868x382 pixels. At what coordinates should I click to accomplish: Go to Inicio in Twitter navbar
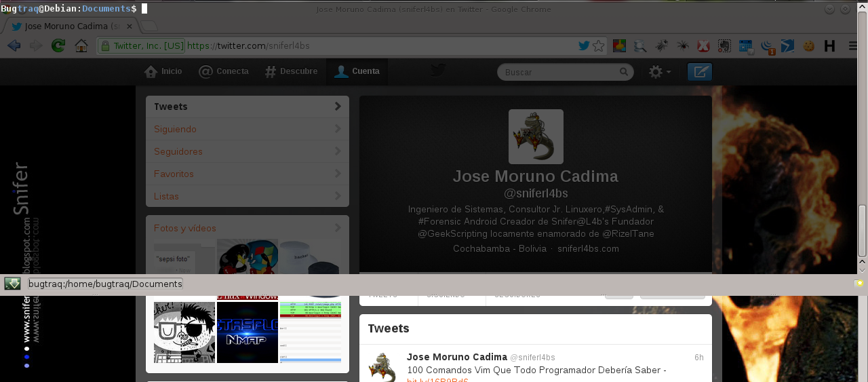click(163, 71)
